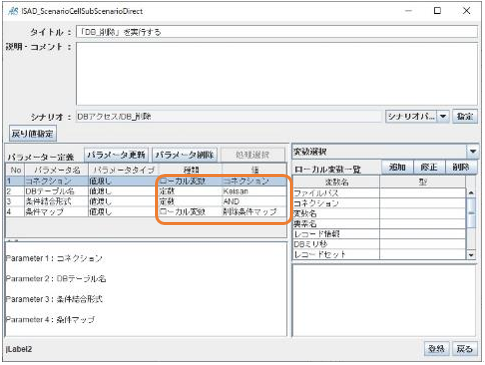Maximize the ISAD_ScenarioCellSubScenarioDirect window

pyautogui.click(x=437, y=11)
